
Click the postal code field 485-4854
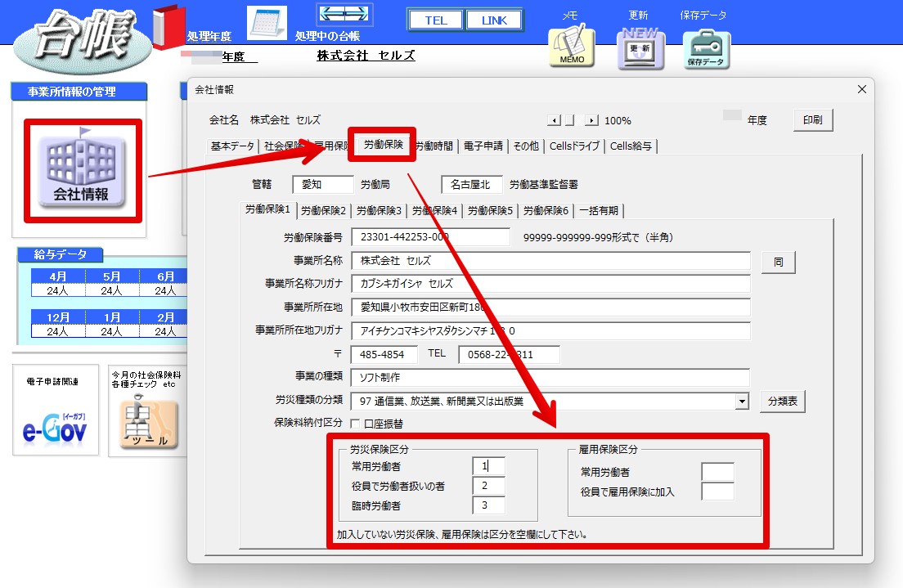384,354
